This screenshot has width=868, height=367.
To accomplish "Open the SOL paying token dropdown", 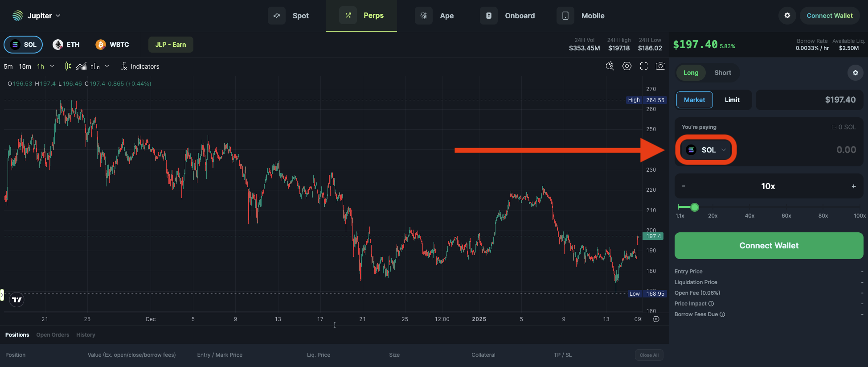I will pos(706,150).
